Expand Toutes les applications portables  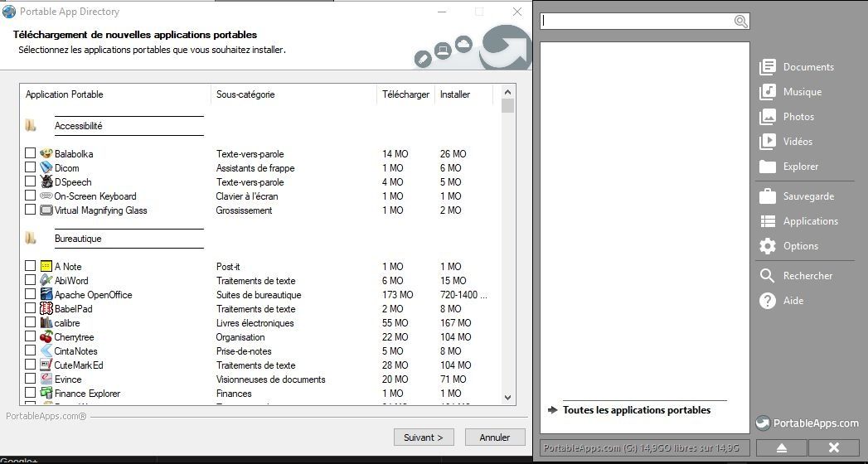[x=637, y=410]
